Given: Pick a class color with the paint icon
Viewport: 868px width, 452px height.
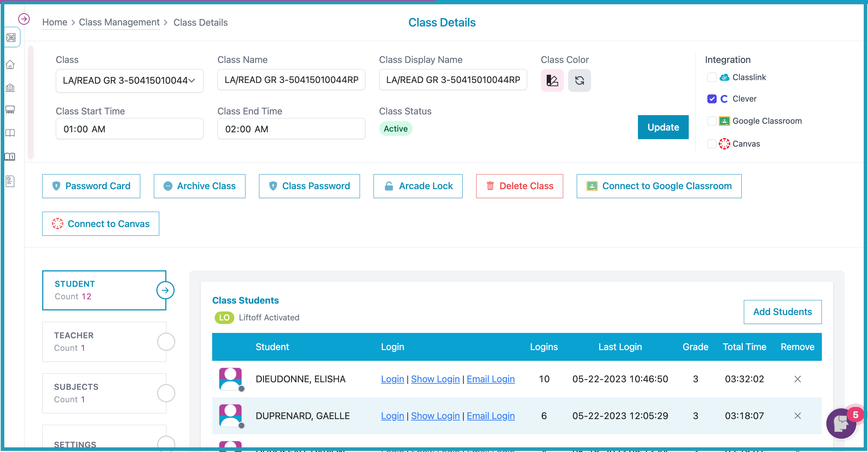Looking at the screenshot, I should [x=552, y=80].
